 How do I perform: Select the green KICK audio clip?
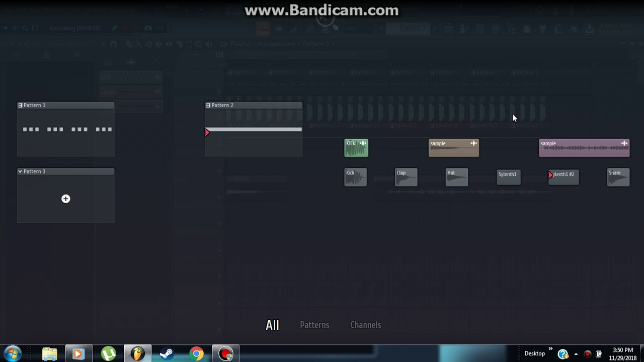click(353, 151)
